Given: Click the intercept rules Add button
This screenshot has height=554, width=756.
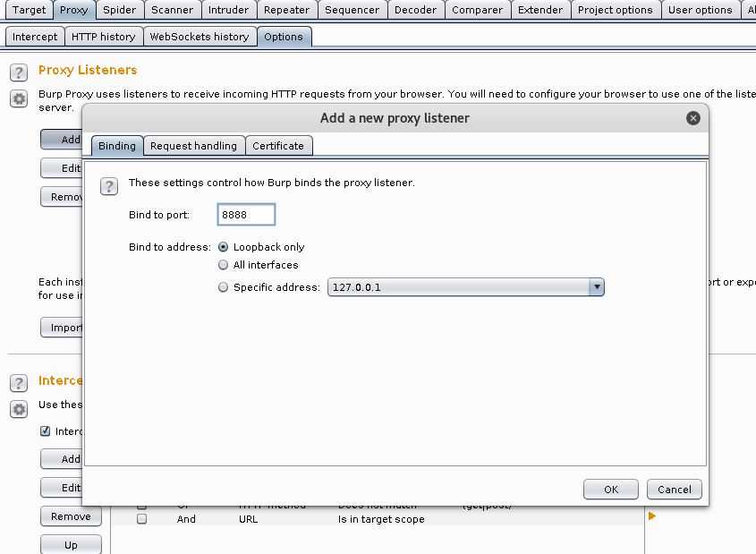Looking at the screenshot, I should (x=62, y=458).
